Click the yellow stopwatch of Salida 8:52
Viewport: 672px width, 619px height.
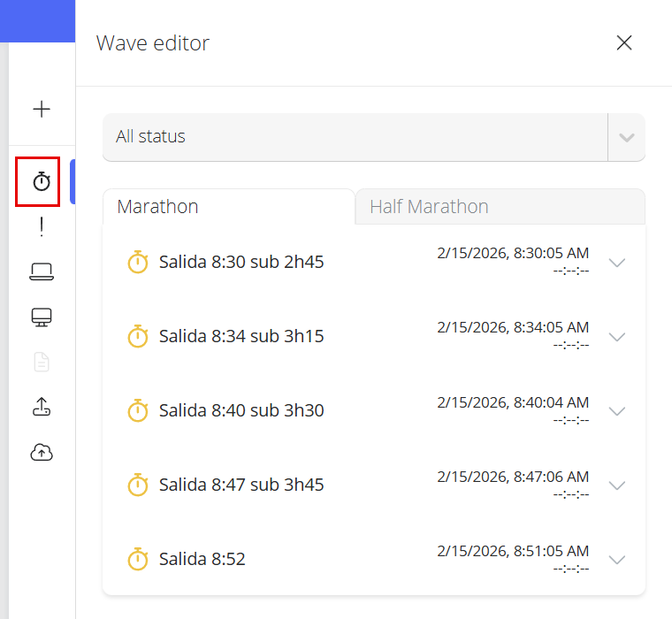pyautogui.click(x=138, y=559)
